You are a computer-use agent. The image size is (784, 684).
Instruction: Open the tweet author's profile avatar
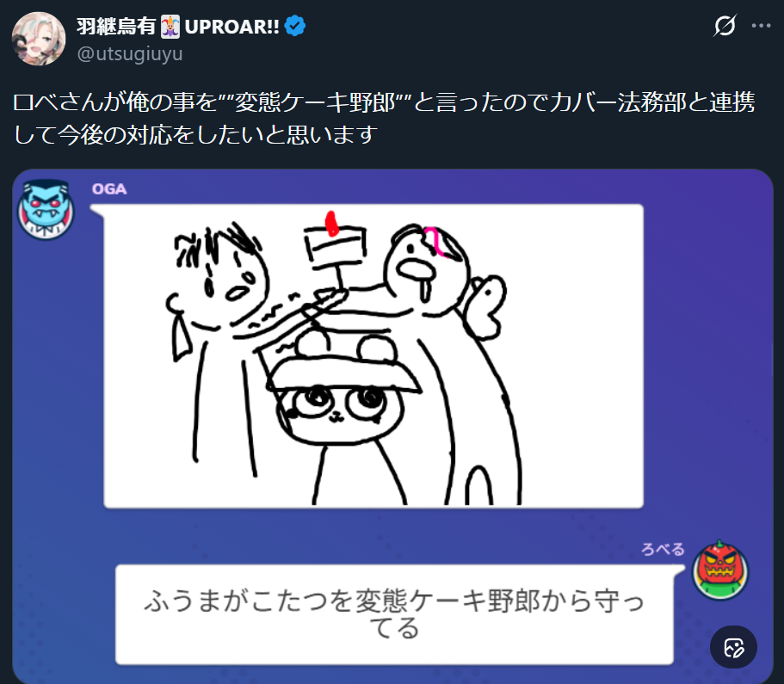tap(39, 39)
